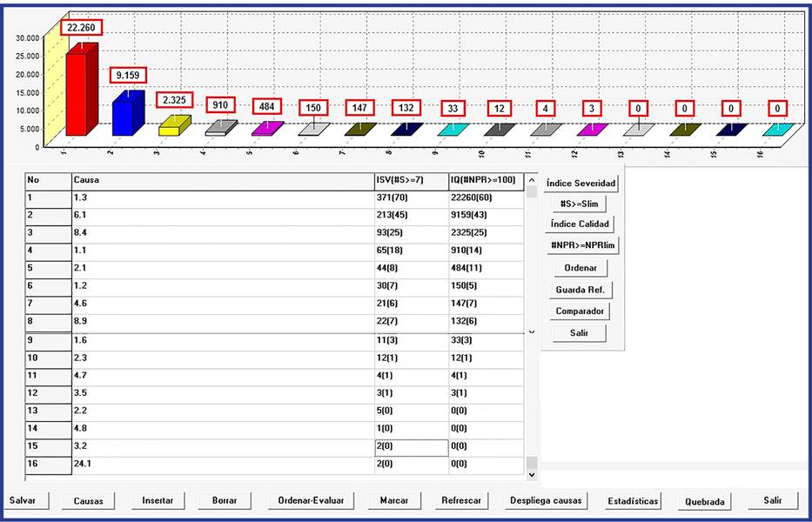Click the Guarda Ref. button
The image size is (812, 522).
point(580,289)
